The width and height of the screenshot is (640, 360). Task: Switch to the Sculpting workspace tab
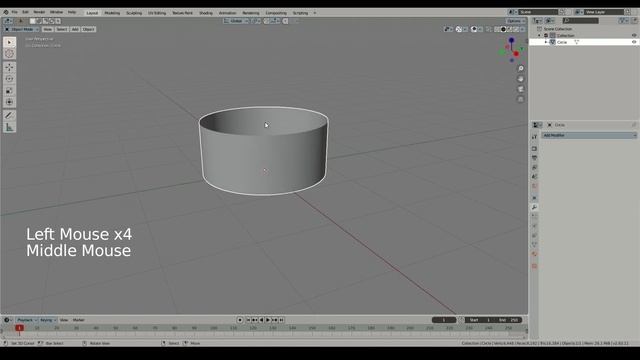134,13
